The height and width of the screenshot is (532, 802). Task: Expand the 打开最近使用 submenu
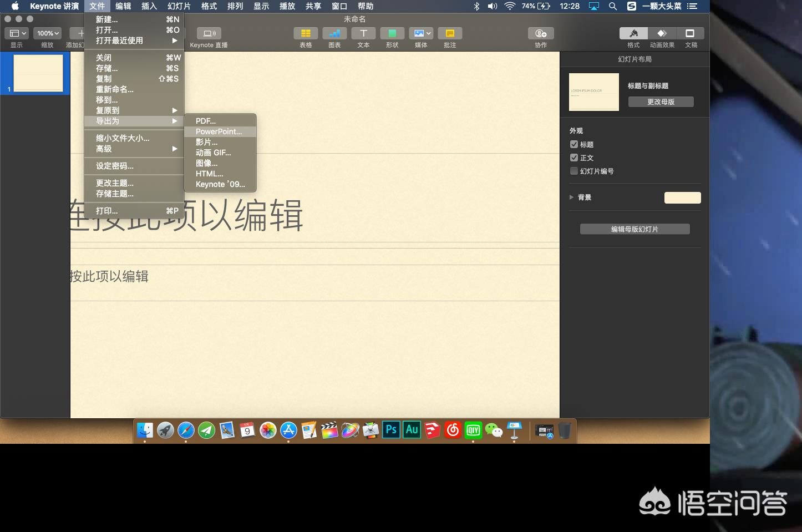tap(134, 40)
